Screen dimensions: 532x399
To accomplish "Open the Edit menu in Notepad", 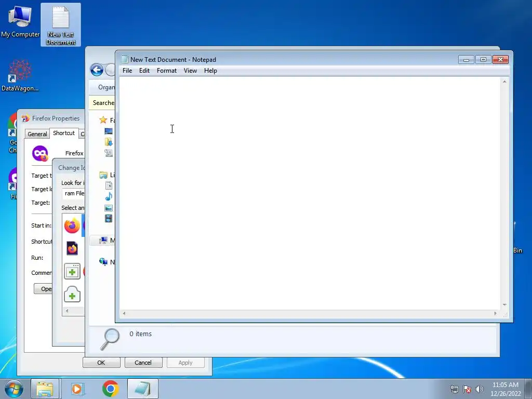I will tap(144, 71).
